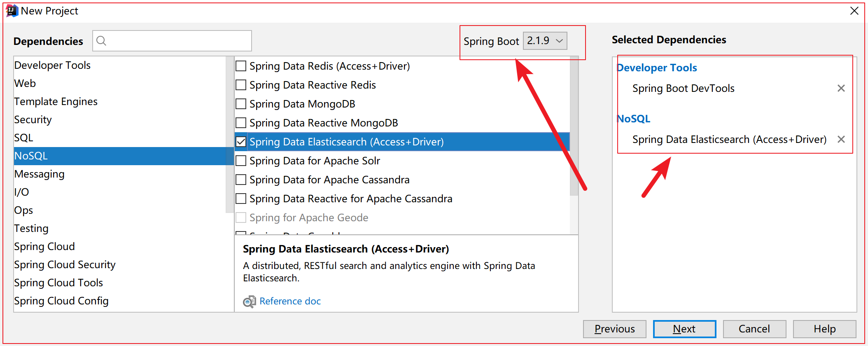Tick Spring Data for Apache Cassandra

[241, 180]
